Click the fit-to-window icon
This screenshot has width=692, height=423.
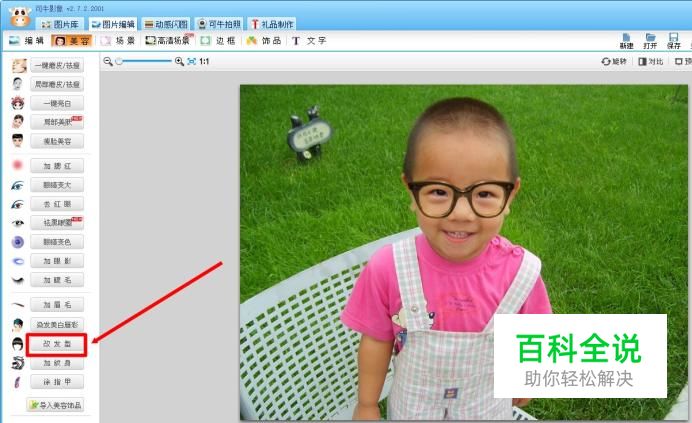[x=192, y=61]
